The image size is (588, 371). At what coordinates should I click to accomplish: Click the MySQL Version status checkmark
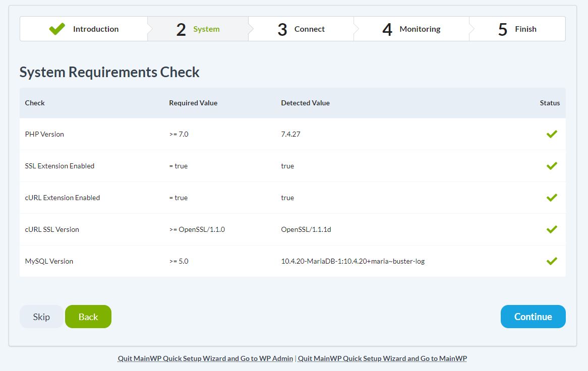(x=552, y=261)
